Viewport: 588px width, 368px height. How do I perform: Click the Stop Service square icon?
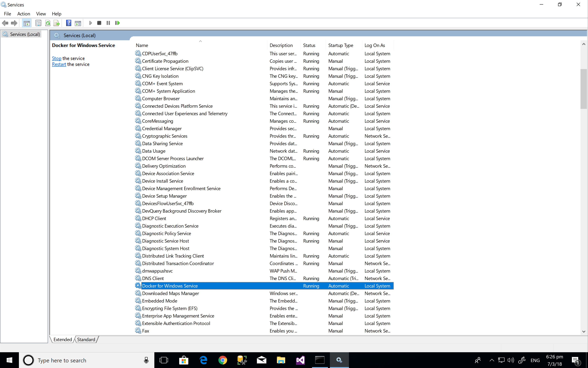pyautogui.click(x=99, y=23)
